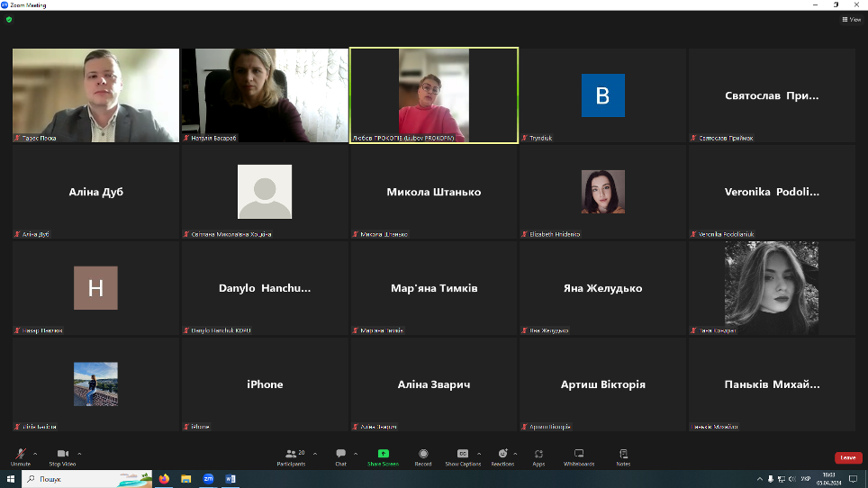Click the red Leave button

point(847,458)
